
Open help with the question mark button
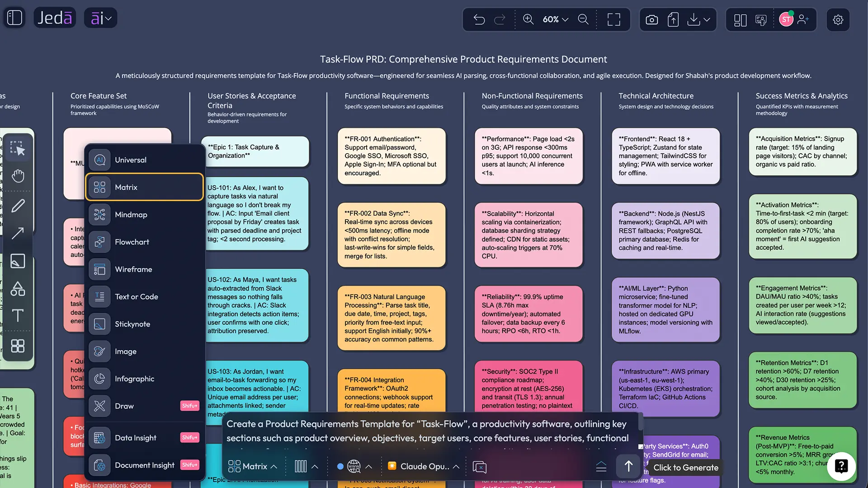841,466
